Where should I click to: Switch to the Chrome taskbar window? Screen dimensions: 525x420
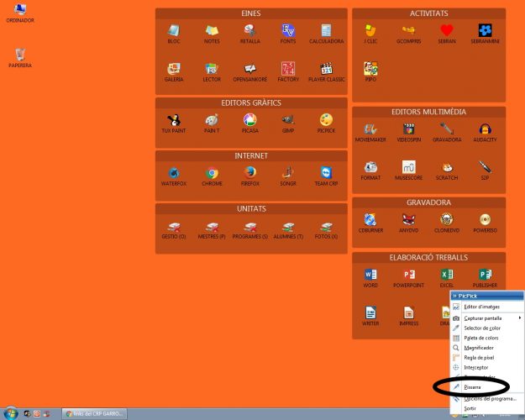97,413
